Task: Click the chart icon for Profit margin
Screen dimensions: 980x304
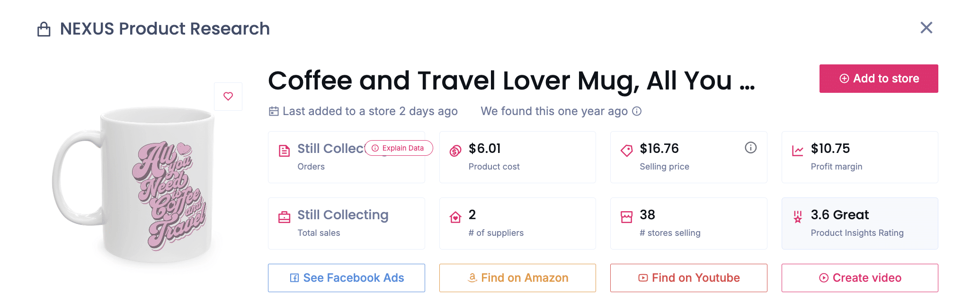Action: click(x=798, y=150)
